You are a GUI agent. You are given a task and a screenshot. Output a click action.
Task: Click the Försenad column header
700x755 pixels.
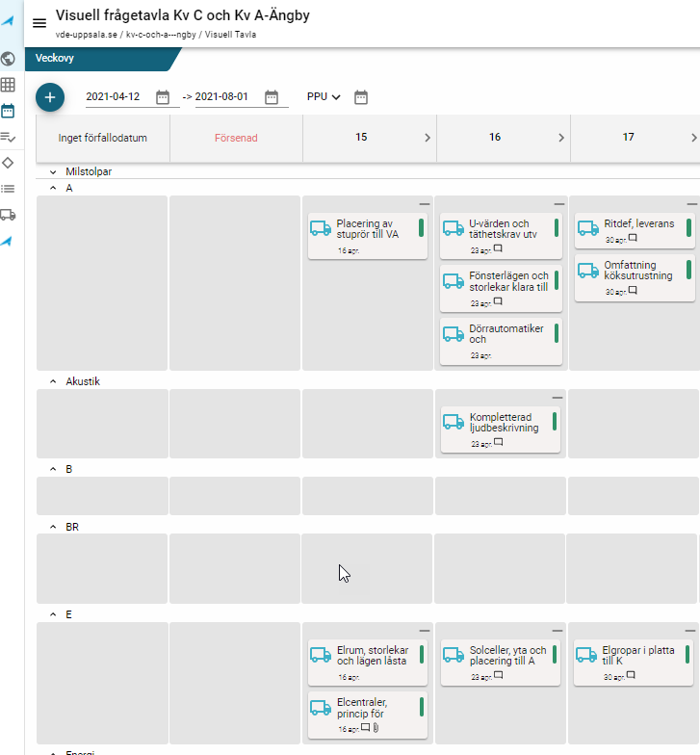point(236,138)
